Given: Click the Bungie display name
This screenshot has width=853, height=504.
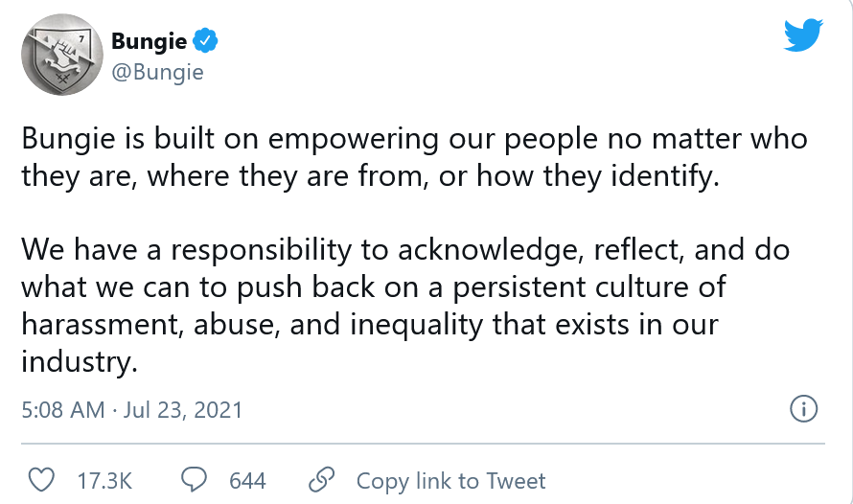Looking at the screenshot, I should click(x=150, y=40).
